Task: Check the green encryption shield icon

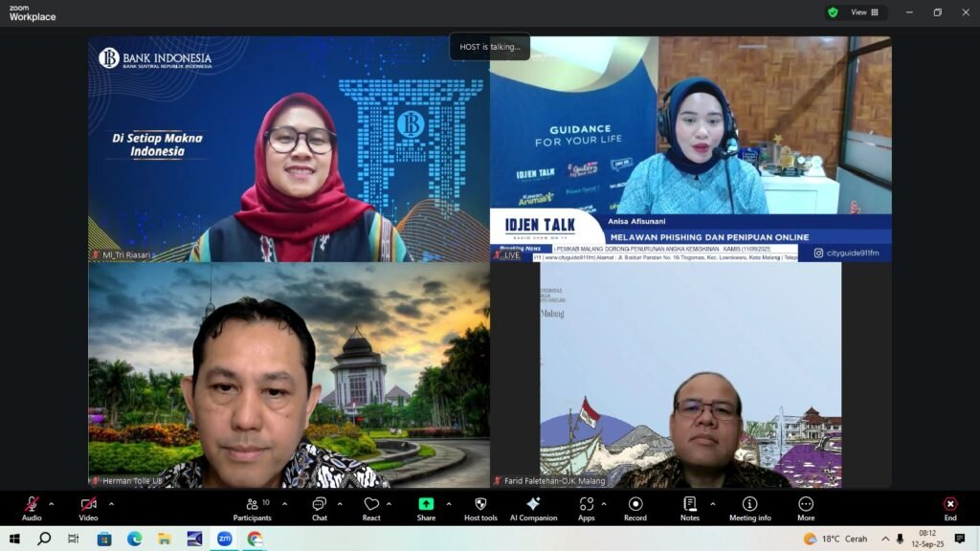Action: [833, 12]
